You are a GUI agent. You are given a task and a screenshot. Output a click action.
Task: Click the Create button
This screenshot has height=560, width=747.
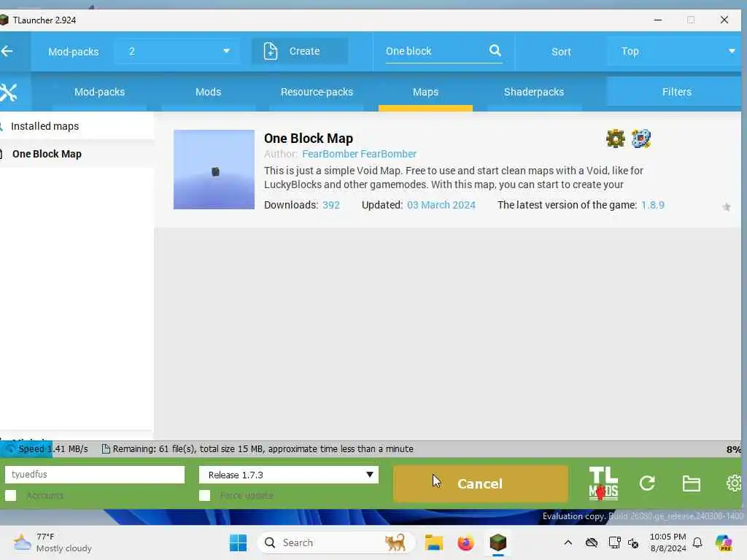point(300,51)
